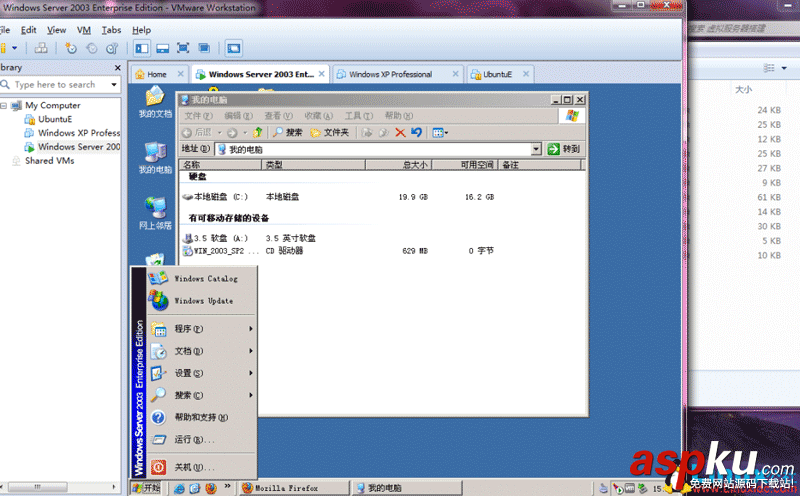The image size is (800, 496).
Task: Open the power dropdown arrow in VMware toolbar
Action: click(15, 48)
